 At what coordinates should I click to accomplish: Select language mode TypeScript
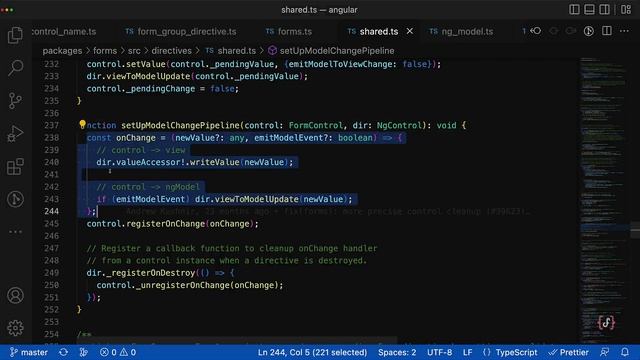[510, 352]
